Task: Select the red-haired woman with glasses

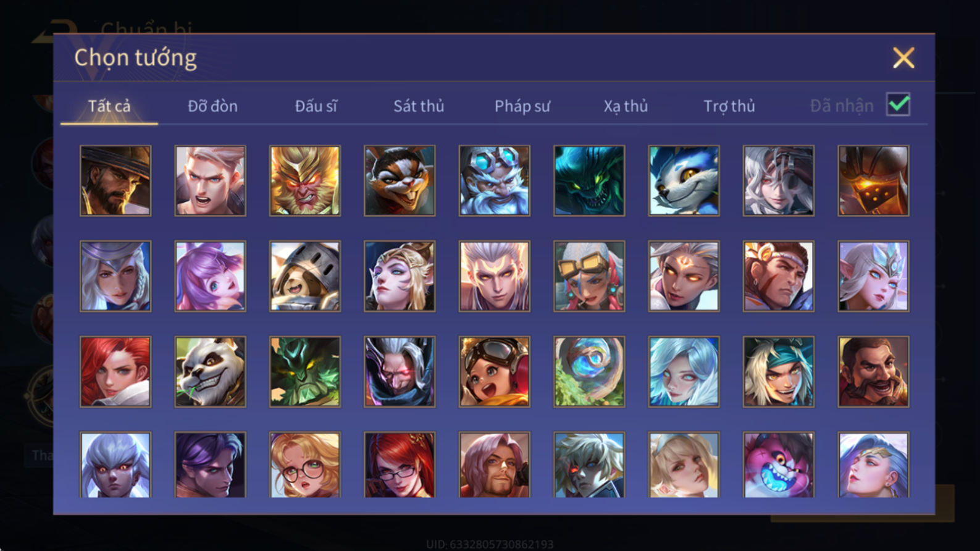Action: pyautogui.click(x=400, y=465)
